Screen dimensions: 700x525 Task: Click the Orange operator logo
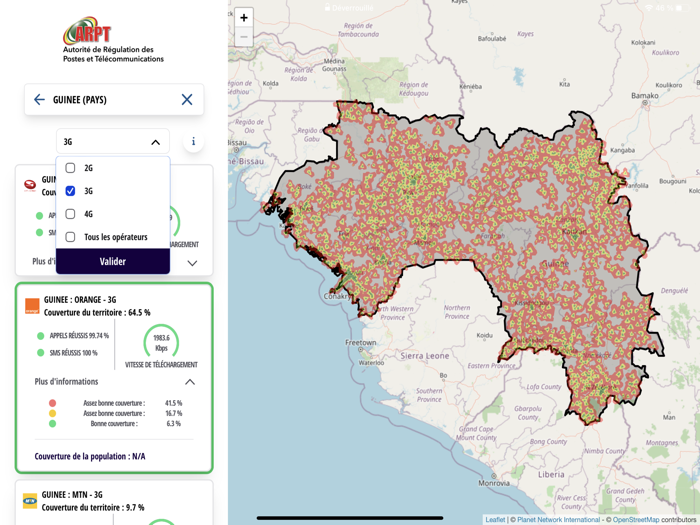[x=32, y=306]
